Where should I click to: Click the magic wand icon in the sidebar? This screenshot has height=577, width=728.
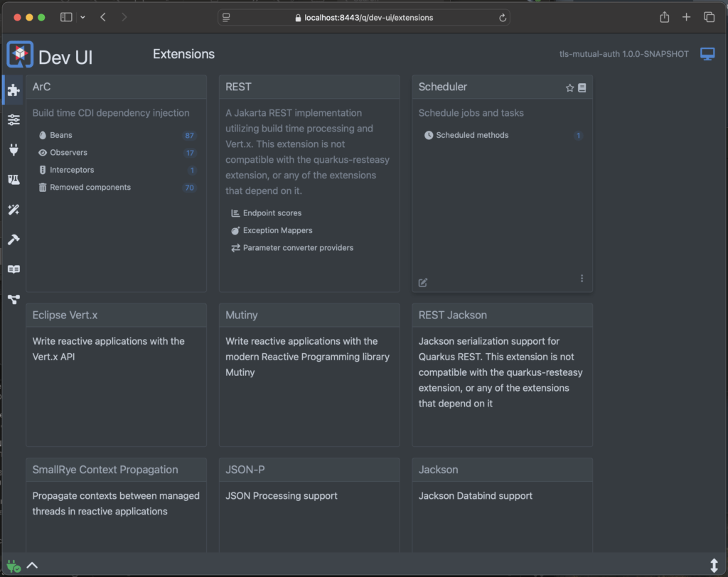14,210
